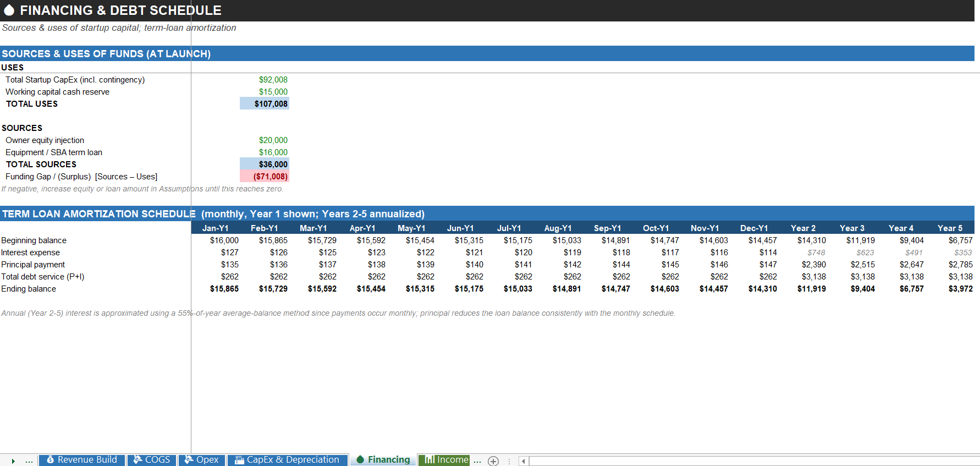The height and width of the screenshot is (466, 980).
Task: Select Jan-Y1 interest expense $127
Action: click(x=230, y=253)
